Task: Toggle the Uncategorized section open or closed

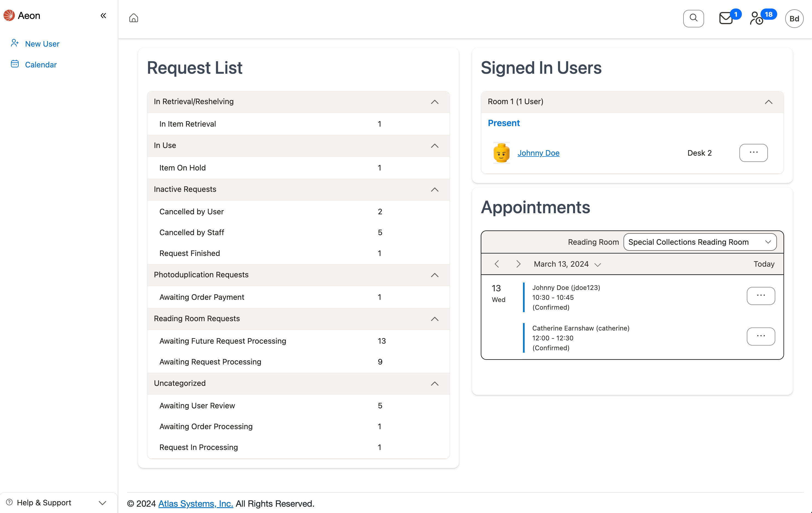Action: pyautogui.click(x=435, y=383)
